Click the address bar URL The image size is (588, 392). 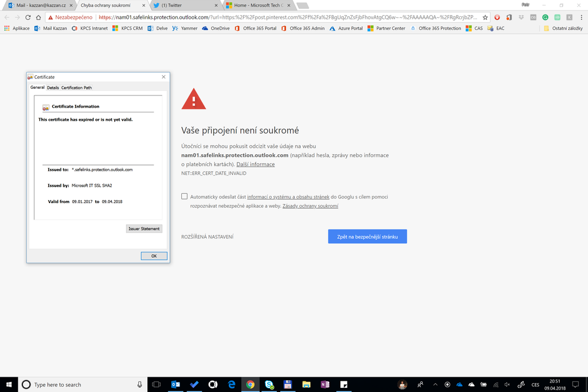288,17
